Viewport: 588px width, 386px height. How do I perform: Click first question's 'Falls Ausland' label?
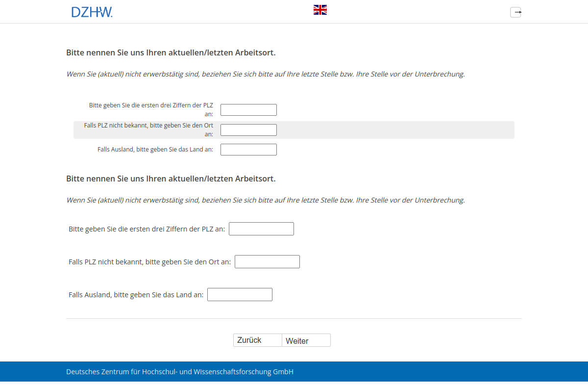click(155, 150)
